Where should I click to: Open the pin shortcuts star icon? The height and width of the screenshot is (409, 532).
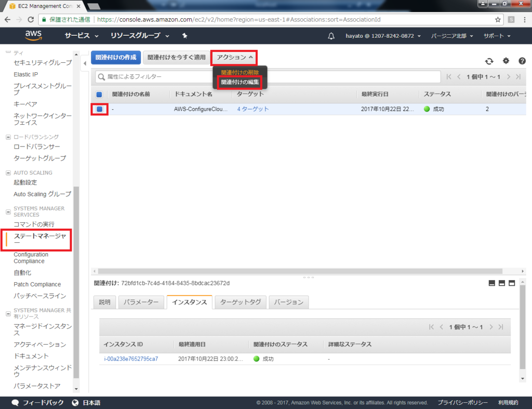tap(184, 36)
